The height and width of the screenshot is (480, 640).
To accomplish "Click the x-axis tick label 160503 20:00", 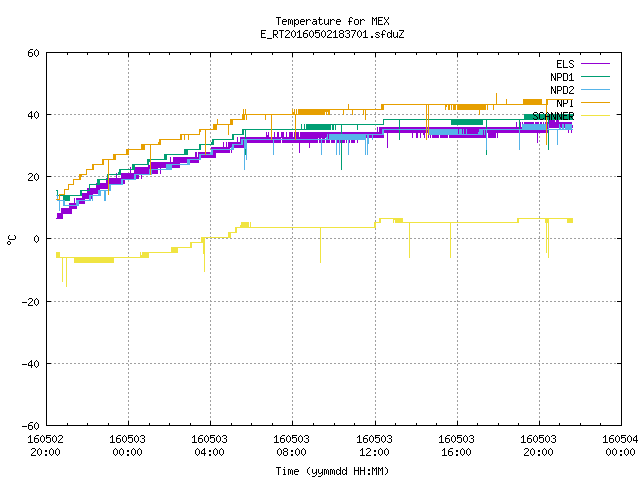I will pyautogui.click(x=538, y=446).
